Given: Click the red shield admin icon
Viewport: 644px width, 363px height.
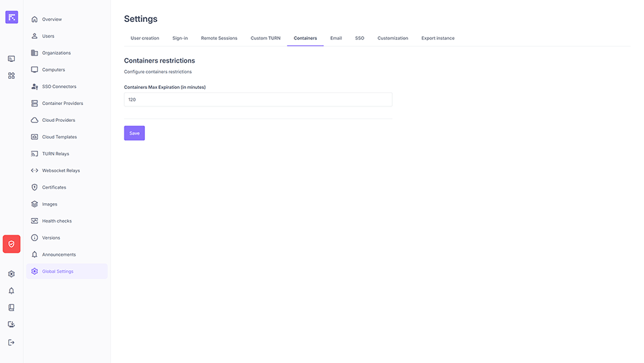Looking at the screenshot, I should [x=12, y=244].
